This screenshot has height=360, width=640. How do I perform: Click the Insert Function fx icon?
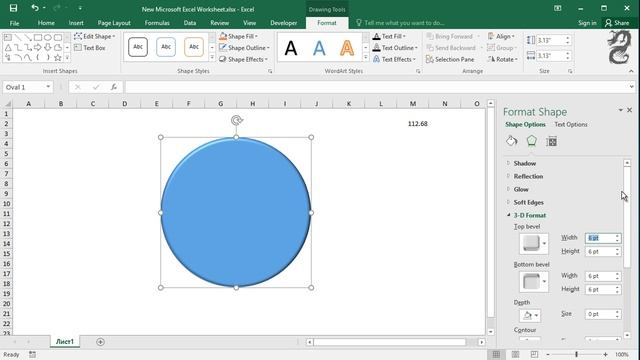pos(114,87)
